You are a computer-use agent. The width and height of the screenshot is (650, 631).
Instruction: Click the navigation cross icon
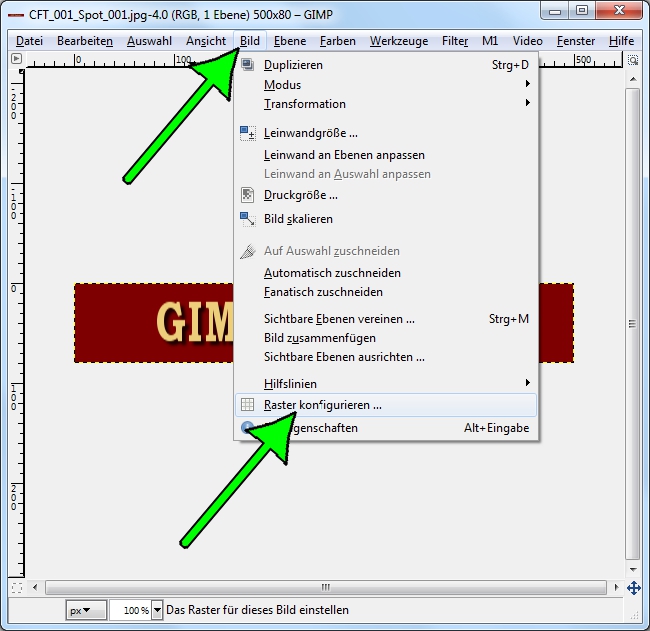pos(633,588)
